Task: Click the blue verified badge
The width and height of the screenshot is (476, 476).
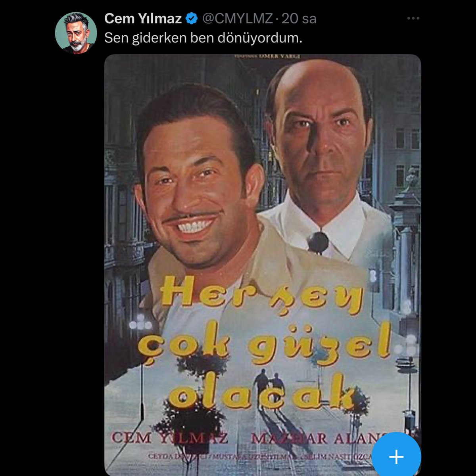Action: (192, 18)
